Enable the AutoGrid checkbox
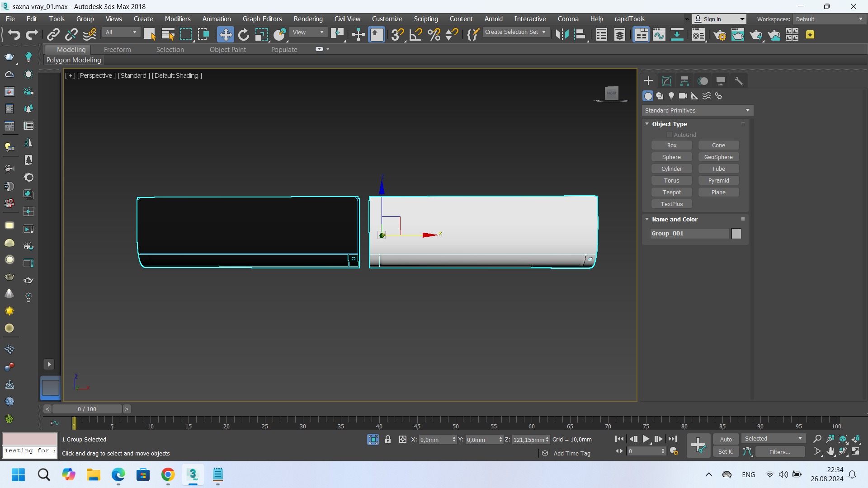 pyautogui.click(x=669, y=135)
